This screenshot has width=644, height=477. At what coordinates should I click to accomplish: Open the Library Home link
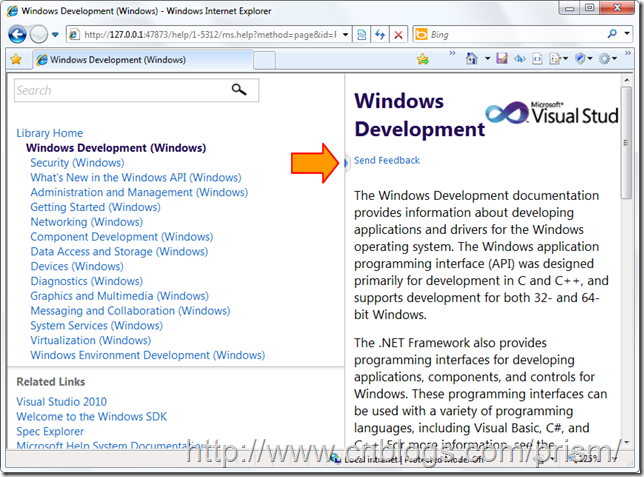tap(50, 133)
